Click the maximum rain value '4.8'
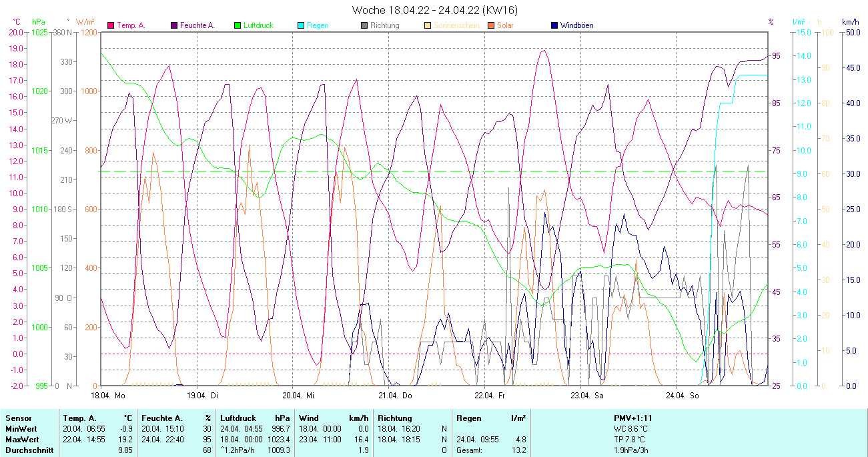Image resolution: width=868 pixels, height=457 pixels. point(520,439)
